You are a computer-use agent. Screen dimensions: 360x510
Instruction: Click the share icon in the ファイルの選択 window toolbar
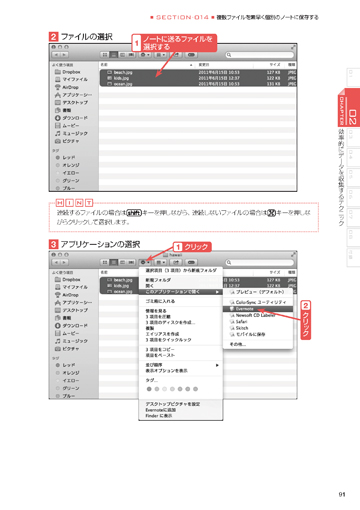point(176,55)
